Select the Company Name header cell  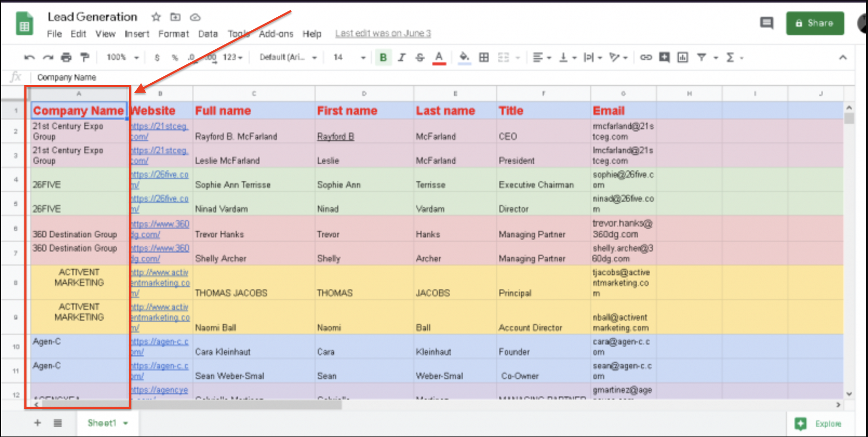[78, 110]
